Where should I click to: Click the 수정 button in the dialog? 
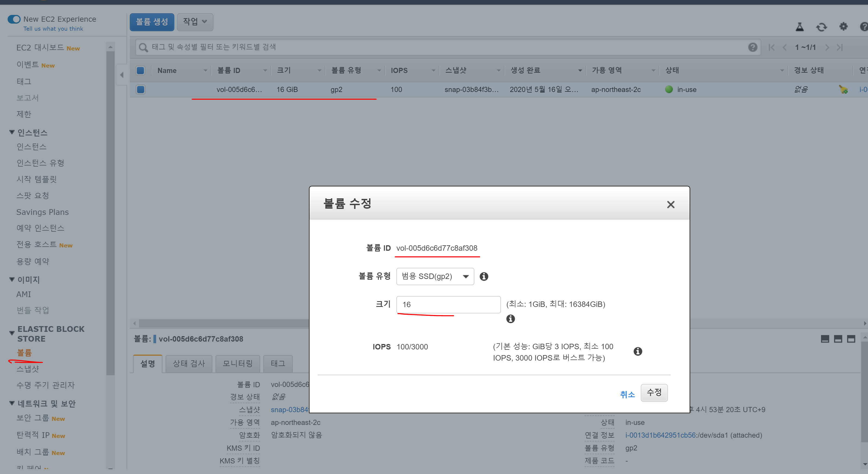click(x=654, y=393)
